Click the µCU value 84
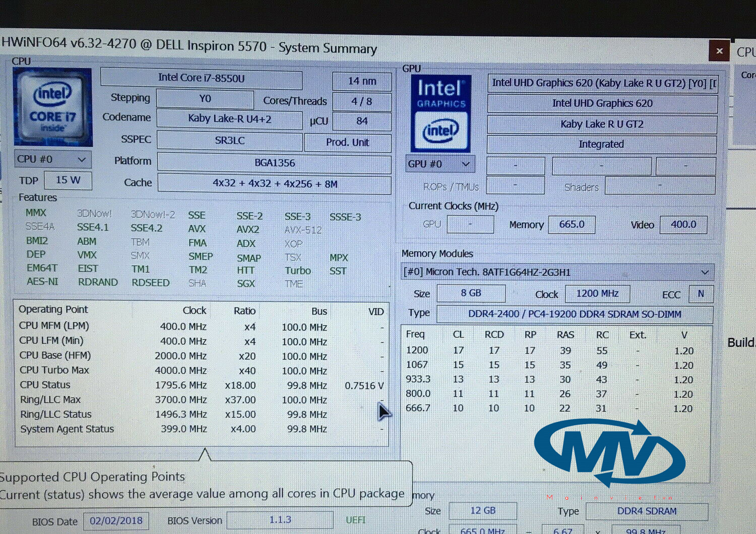The height and width of the screenshot is (534, 756). click(362, 121)
